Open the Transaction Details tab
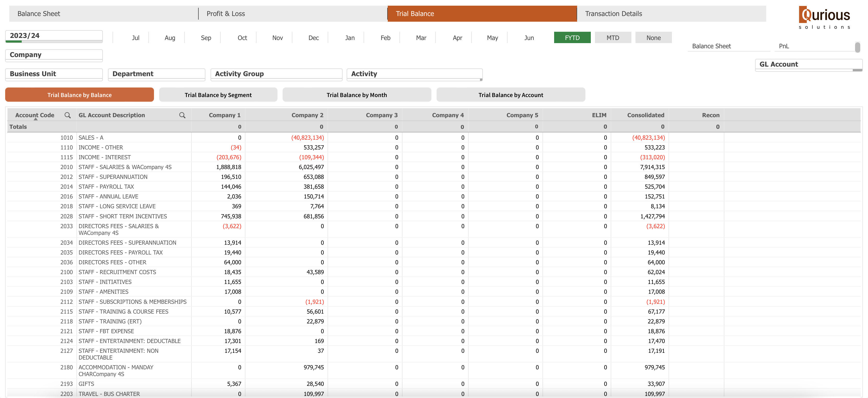 pos(672,14)
